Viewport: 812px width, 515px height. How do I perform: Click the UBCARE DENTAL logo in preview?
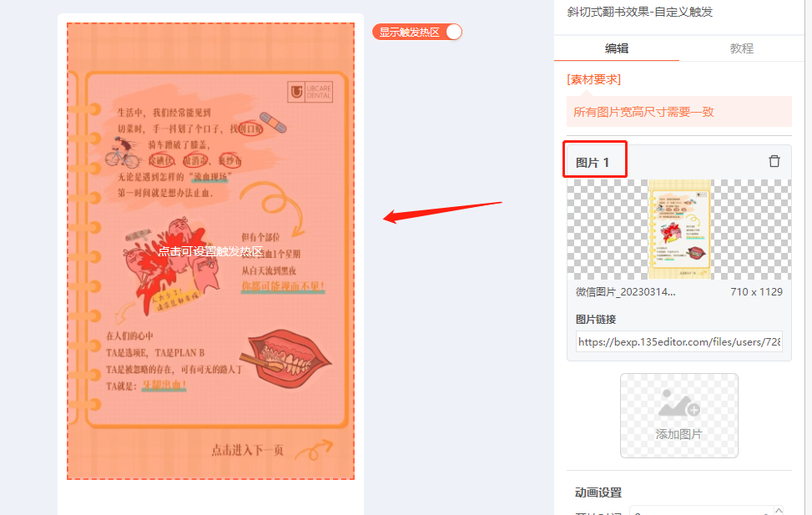(310, 92)
